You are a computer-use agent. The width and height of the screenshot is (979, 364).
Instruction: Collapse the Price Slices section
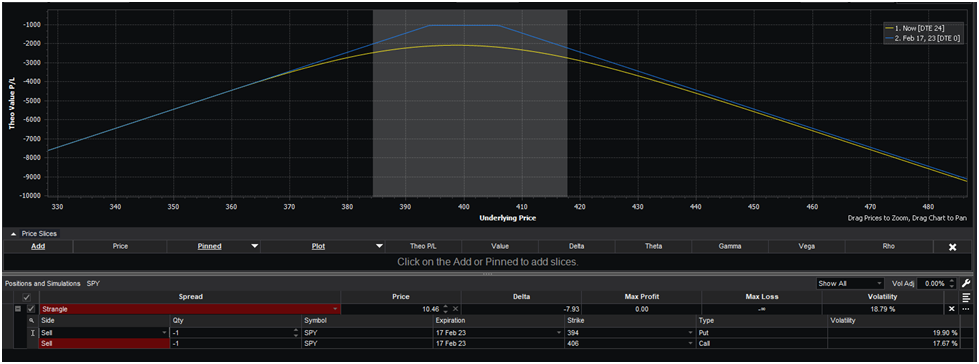tap(14, 234)
